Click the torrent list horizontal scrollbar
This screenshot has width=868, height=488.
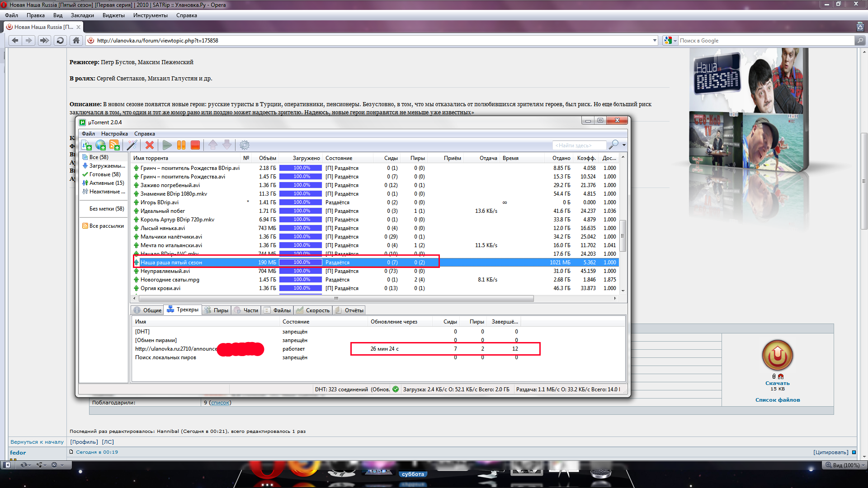coord(336,299)
